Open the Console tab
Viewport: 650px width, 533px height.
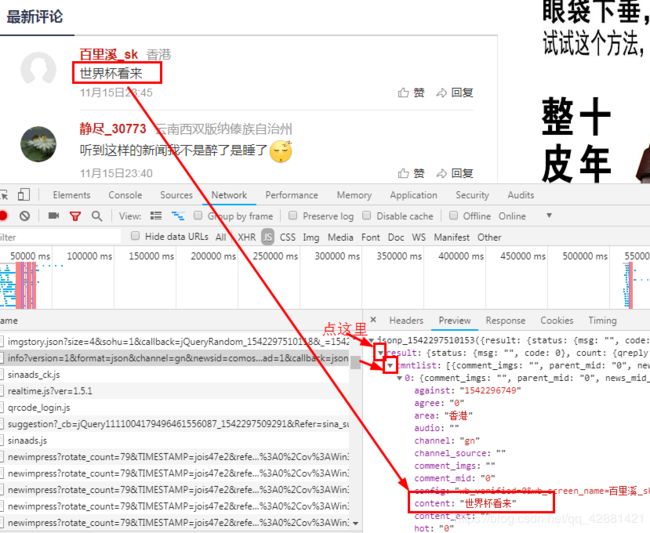(125, 195)
